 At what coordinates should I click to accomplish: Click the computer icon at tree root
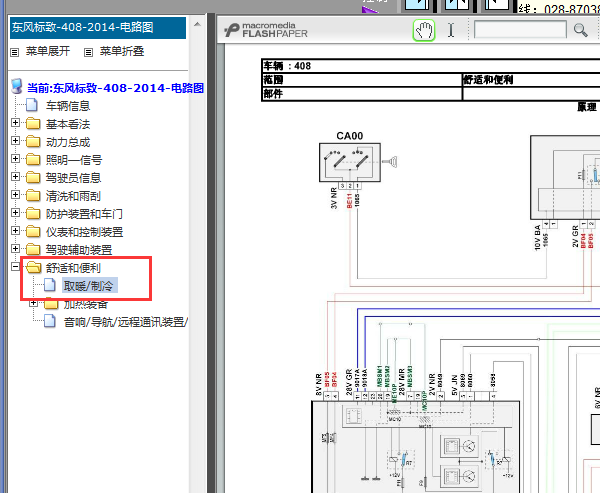pos(16,86)
